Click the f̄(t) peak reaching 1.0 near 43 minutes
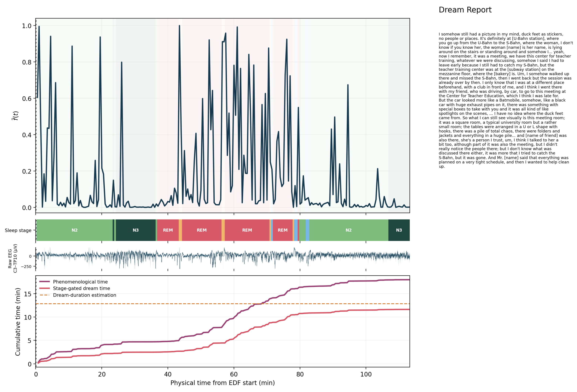The image size is (577, 392). pos(179,26)
